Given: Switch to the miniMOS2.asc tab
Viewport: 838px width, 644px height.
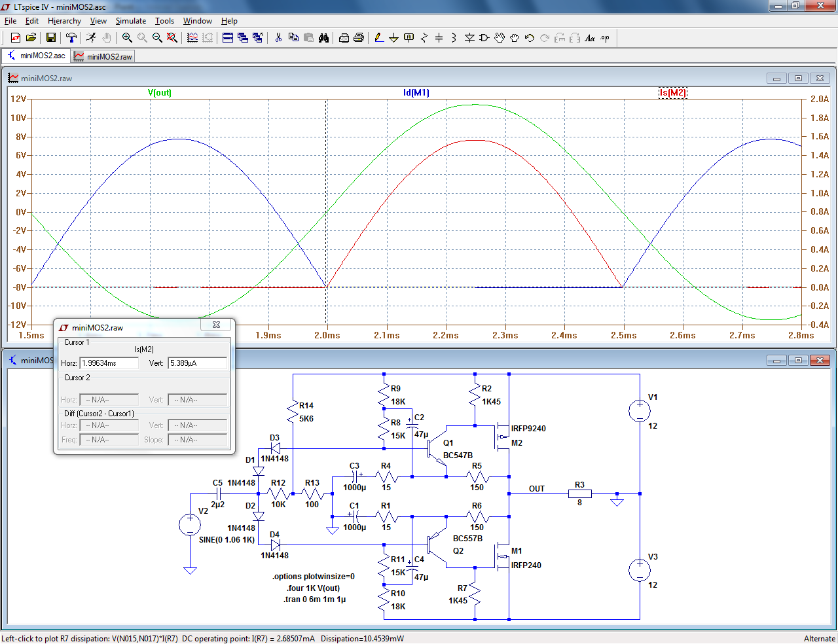Looking at the screenshot, I should coord(37,56).
